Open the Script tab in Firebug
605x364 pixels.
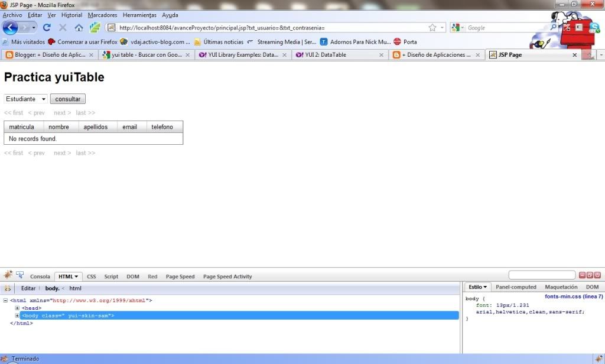[x=111, y=277]
